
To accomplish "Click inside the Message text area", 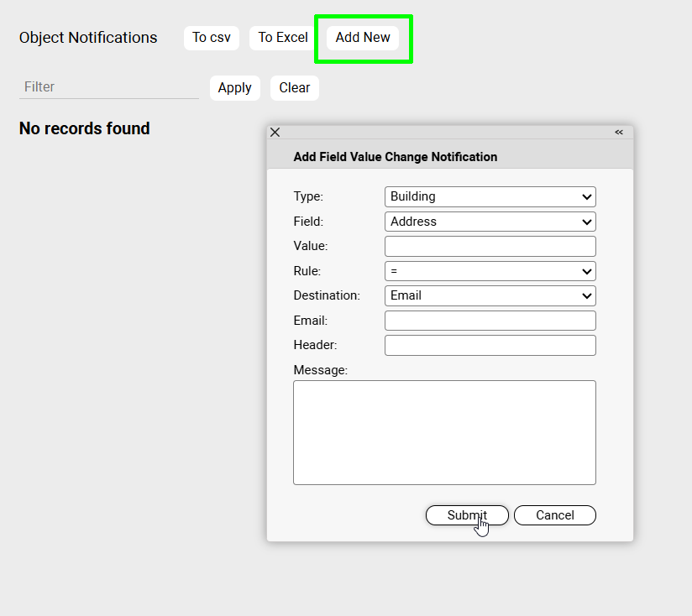I will (x=444, y=432).
